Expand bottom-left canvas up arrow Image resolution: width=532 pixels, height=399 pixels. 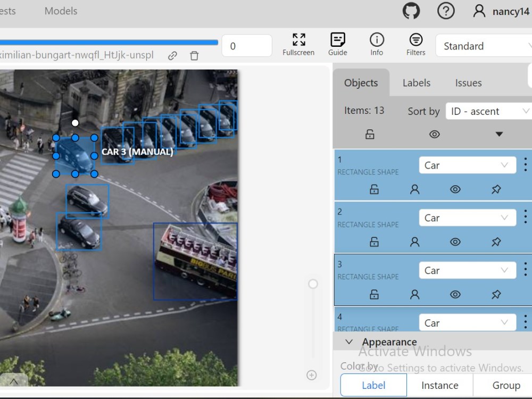coord(14,381)
